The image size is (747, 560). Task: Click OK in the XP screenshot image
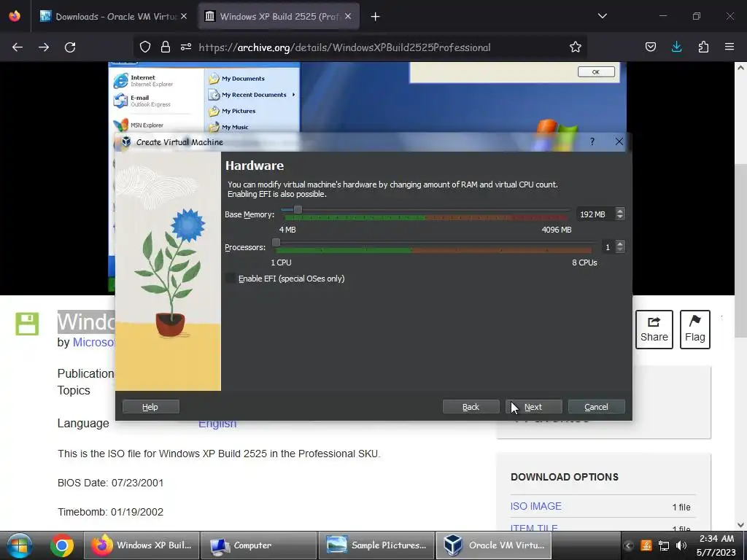tap(596, 72)
